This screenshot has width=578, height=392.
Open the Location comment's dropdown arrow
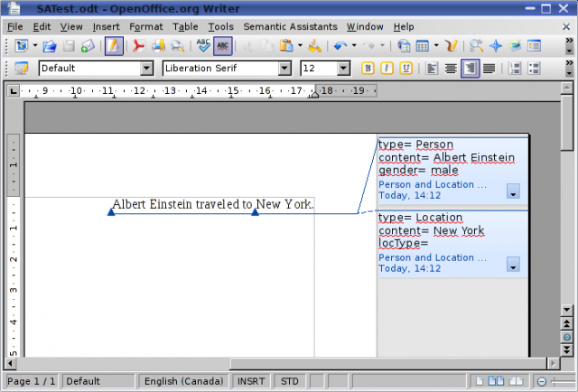click(513, 264)
